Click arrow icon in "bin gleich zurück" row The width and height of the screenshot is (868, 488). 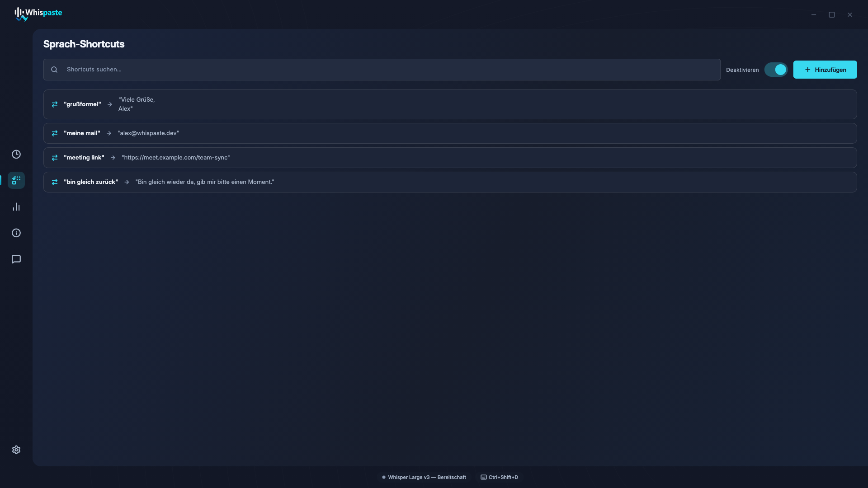pos(127,182)
